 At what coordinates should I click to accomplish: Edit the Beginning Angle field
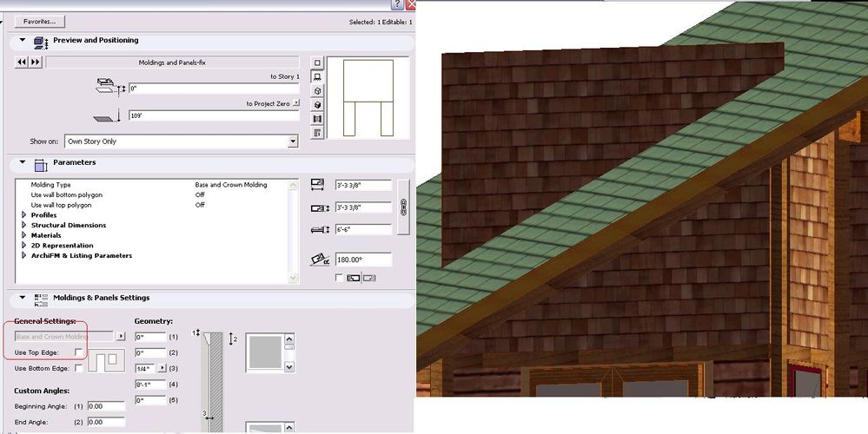(106, 406)
